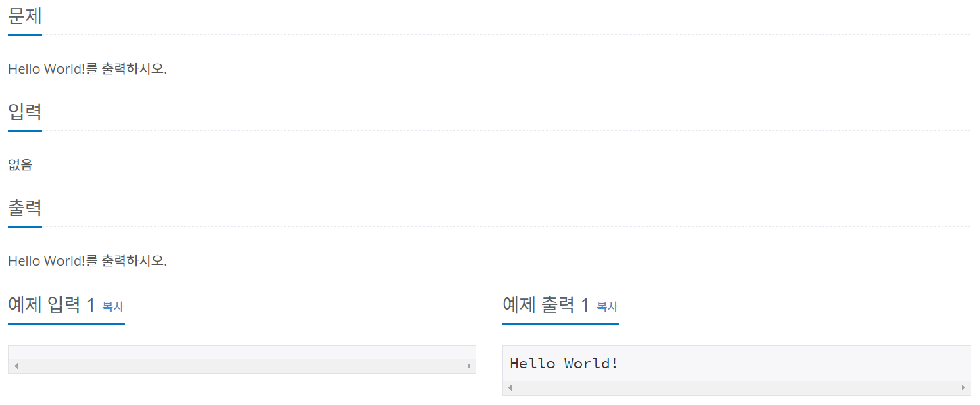Click left scroll arrow in sample input box
This screenshot has height=405, width=980.
point(16,366)
